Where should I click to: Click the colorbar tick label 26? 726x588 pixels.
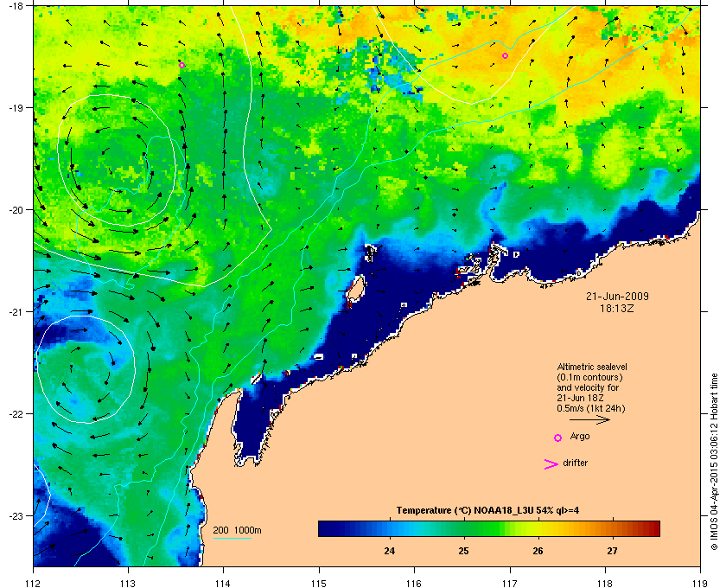538,552
